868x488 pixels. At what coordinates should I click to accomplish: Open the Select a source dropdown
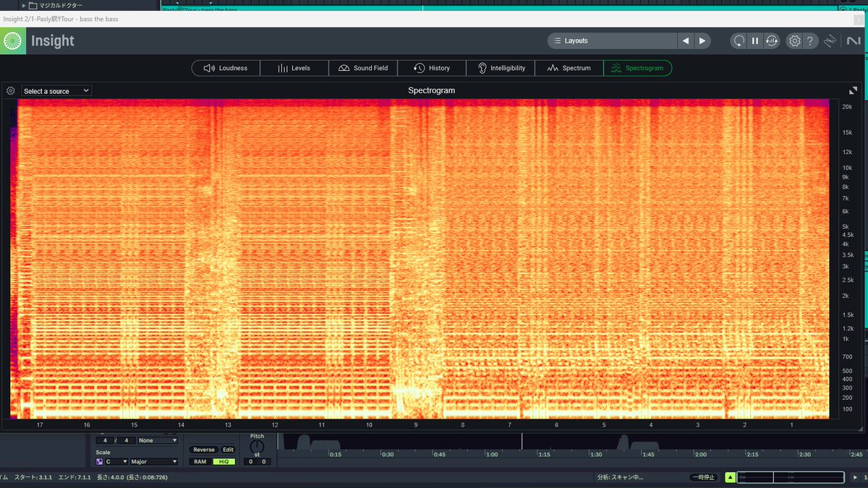(56, 91)
